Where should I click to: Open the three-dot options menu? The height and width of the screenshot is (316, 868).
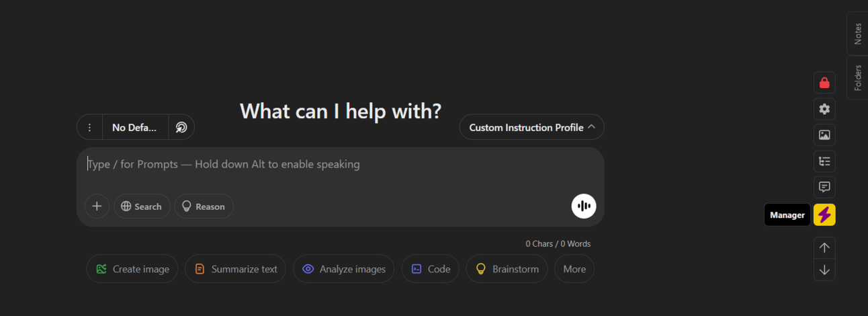tap(89, 127)
